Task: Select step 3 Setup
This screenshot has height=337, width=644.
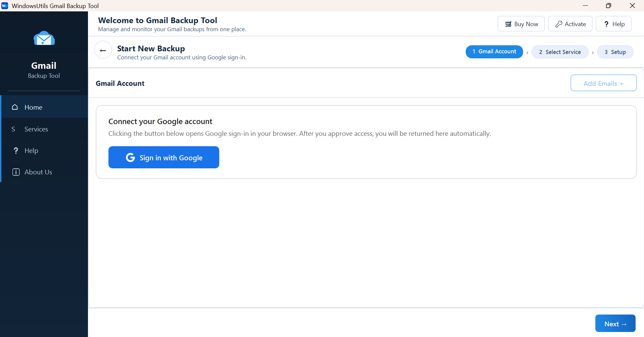Action: [x=615, y=52]
